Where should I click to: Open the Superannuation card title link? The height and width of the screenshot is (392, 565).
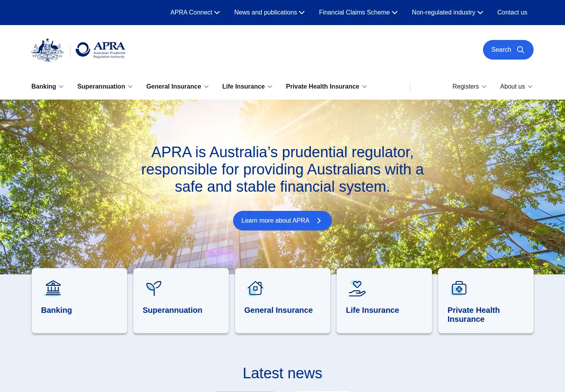173,310
